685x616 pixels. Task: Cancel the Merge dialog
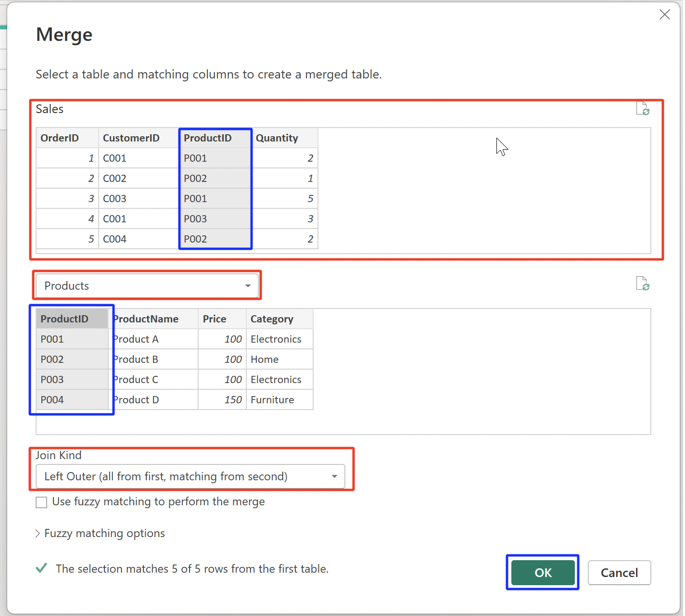(619, 573)
